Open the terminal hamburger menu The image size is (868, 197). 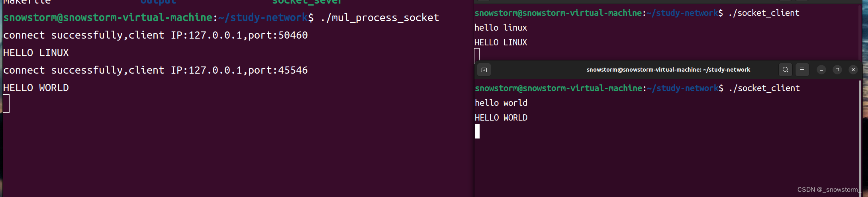point(802,70)
